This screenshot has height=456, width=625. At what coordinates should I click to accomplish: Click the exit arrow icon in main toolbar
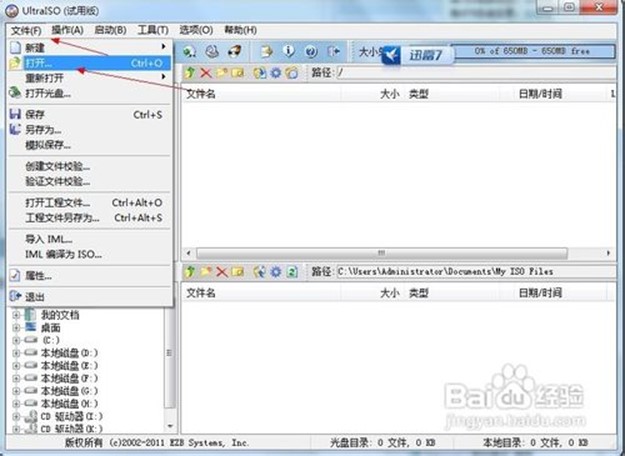pos(334,50)
